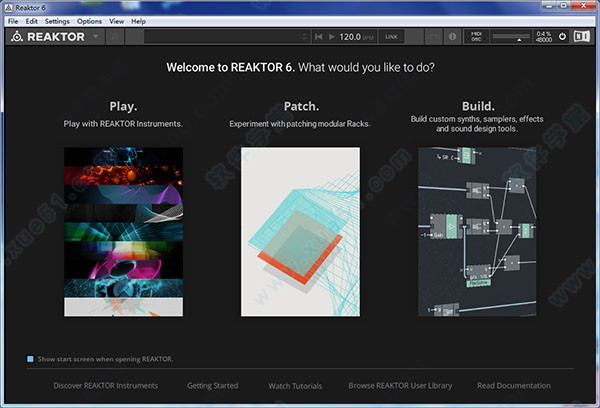Open the Browse REAKTOR User Library link
The image size is (600, 408).
(x=400, y=386)
